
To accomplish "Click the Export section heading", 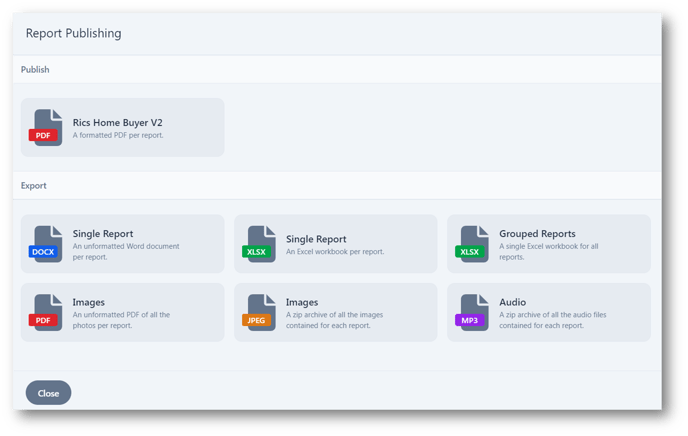I will [33, 186].
